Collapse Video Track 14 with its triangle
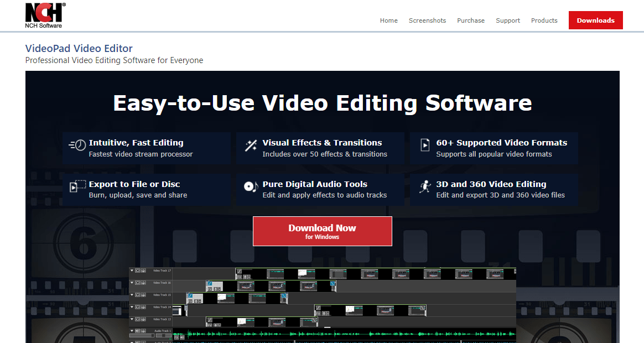The height and width of the screenshot is (343, 644). click(x=132, y=307)
